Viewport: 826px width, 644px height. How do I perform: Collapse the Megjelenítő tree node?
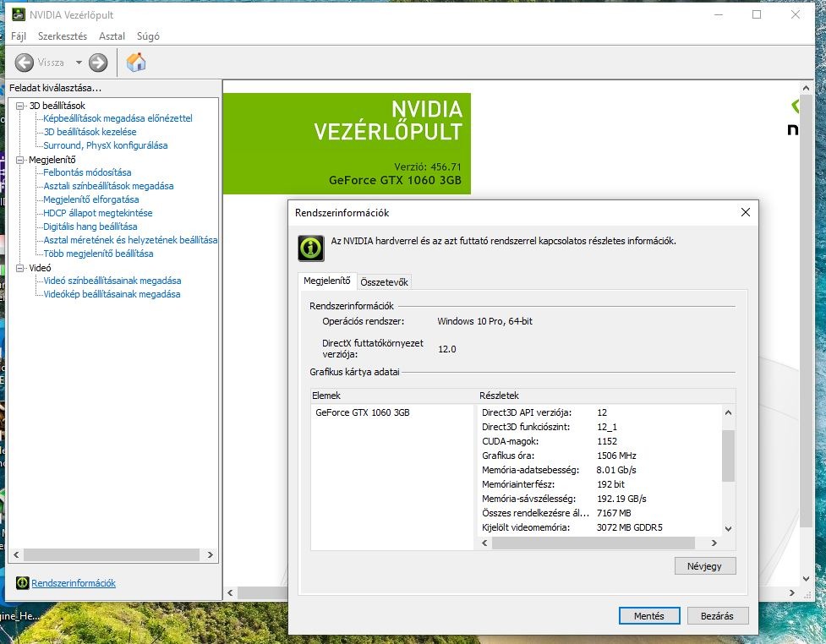pos(20,160)
